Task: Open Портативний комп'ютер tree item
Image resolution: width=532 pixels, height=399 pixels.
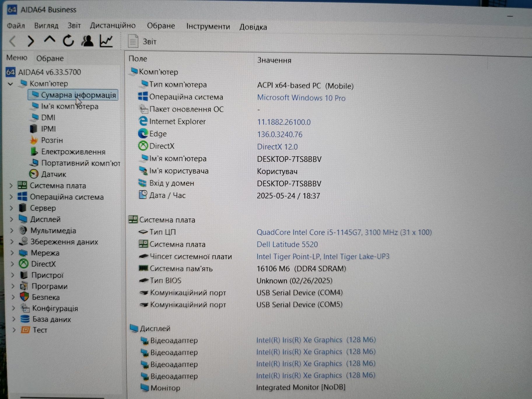Action: coord(76,163)
